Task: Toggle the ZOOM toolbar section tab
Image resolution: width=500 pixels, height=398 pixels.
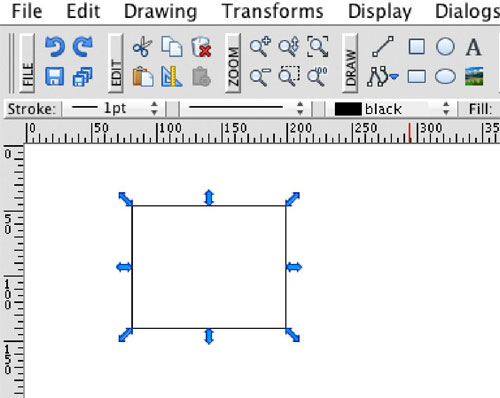Action: (x=233, y=63)
